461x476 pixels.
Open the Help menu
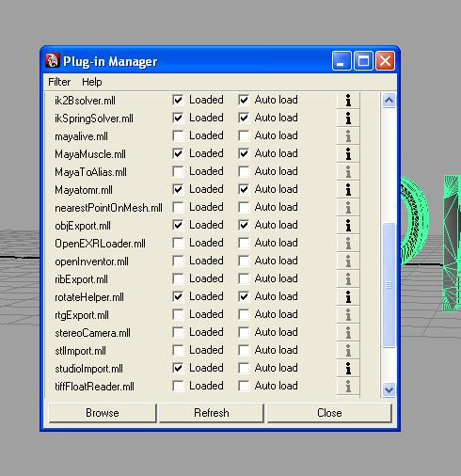pyautogui.click(x=92, y=82)
